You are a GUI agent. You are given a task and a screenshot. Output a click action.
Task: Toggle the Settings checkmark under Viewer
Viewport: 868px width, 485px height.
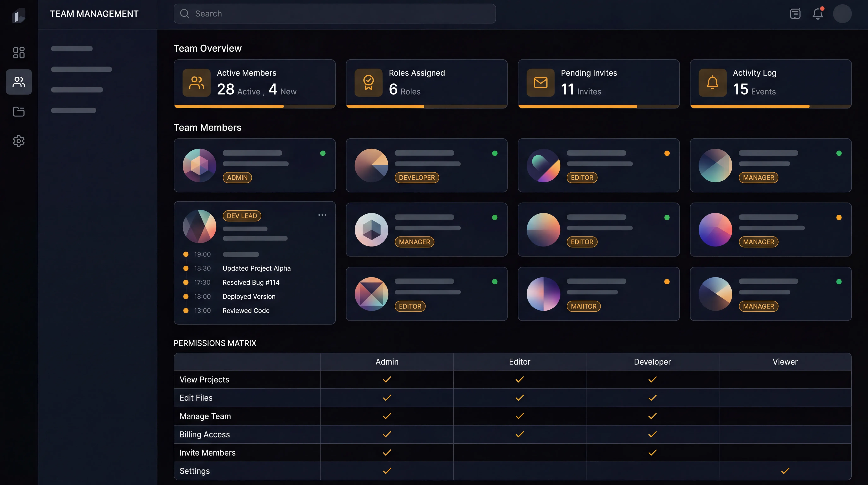pyautogui.click(x=785, y=471)
